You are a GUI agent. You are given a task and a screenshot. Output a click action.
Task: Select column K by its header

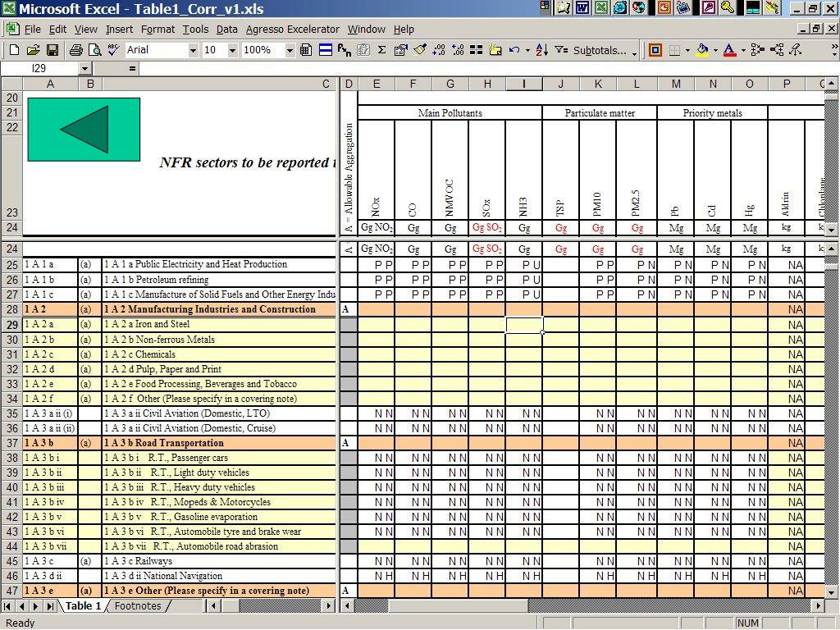[598, 84]
